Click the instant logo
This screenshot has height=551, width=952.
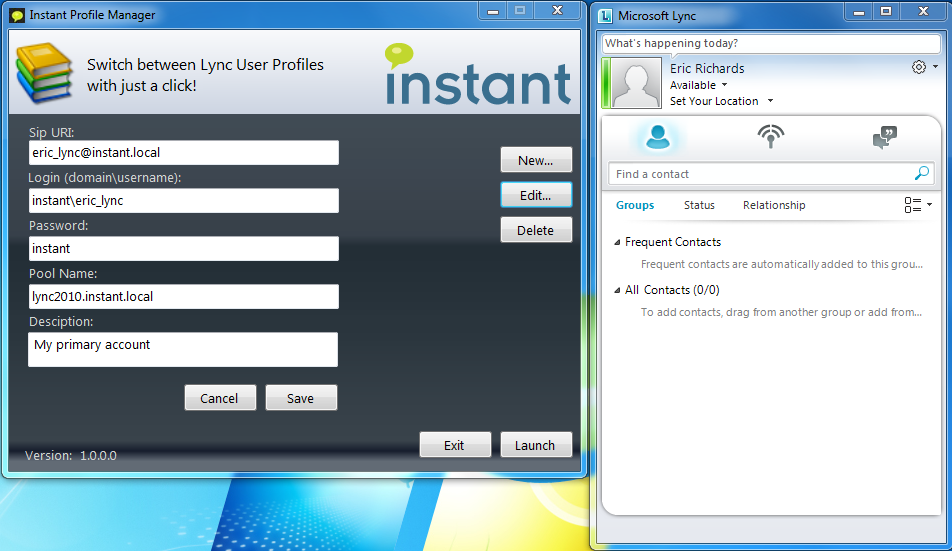pyautogui.click(x=478, y=75)
